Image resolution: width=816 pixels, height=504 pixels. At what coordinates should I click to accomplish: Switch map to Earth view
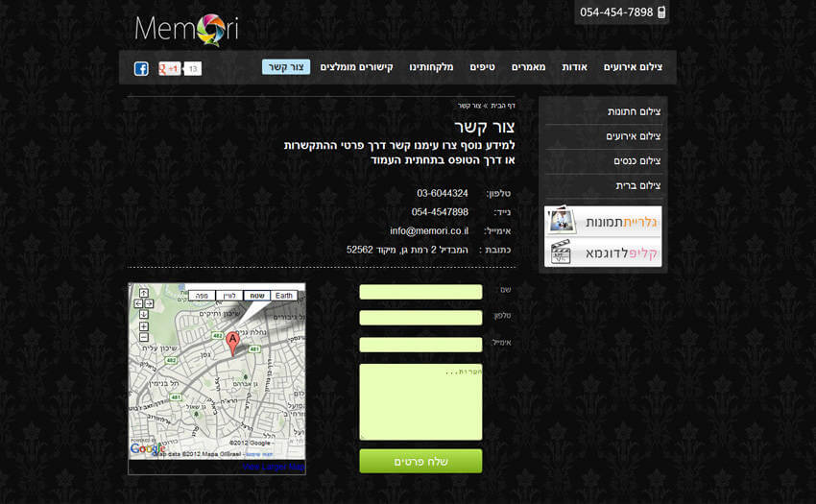[x=284, y=296]
